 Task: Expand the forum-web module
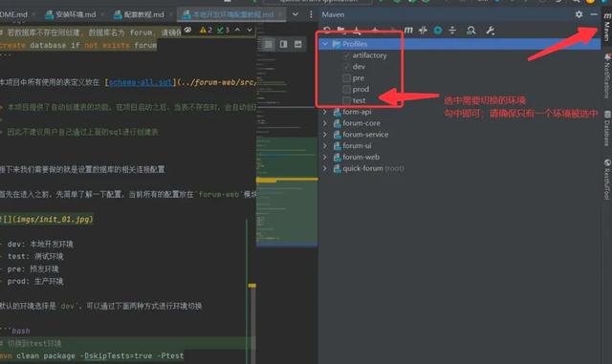(325, 157)
